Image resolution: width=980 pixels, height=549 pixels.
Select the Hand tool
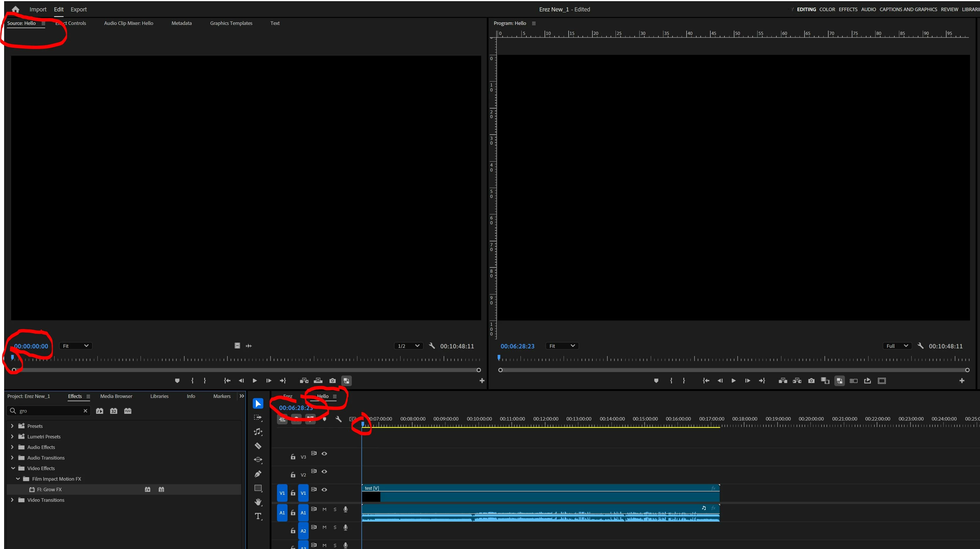pyautogui.click(x=258, y=502)
